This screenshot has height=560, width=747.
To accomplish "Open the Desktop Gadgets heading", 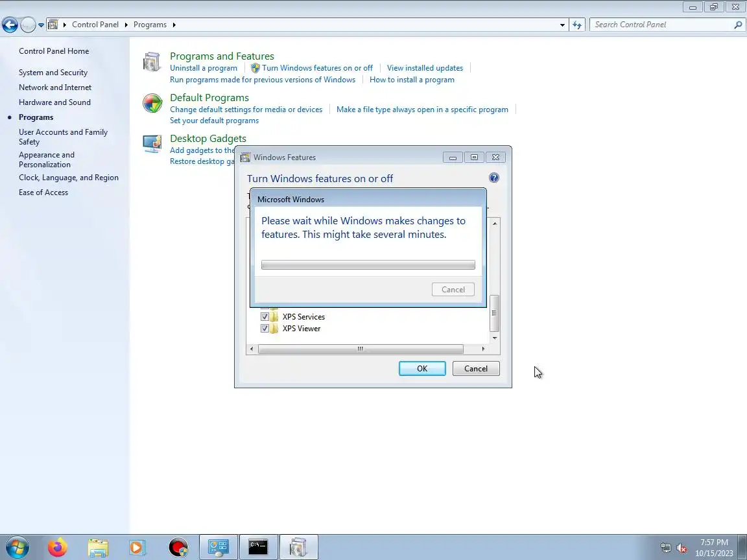I will tap(208, 139).
